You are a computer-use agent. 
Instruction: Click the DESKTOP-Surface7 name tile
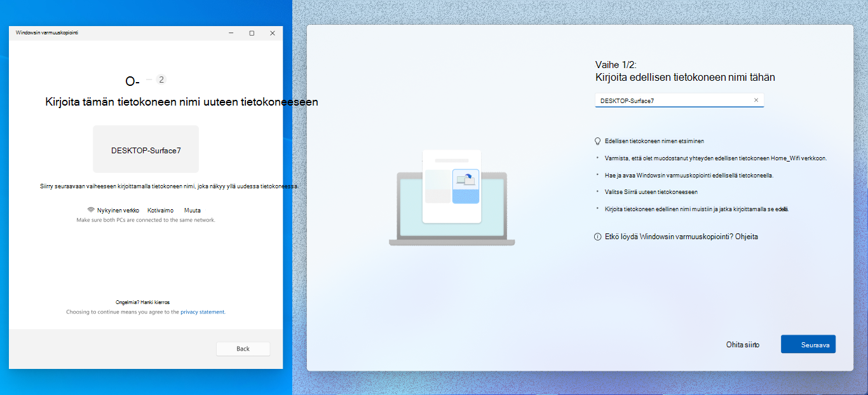146,149
